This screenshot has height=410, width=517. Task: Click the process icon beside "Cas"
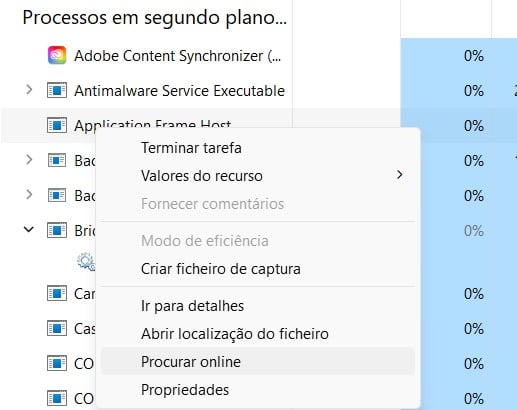pos(57,328)
